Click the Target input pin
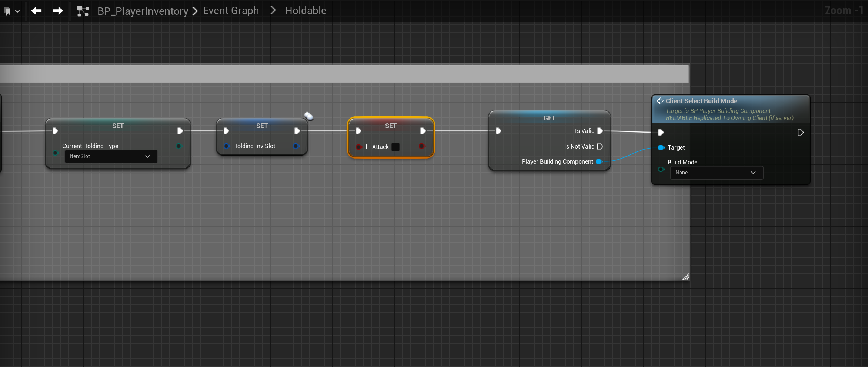This screenshot has height=367, width=868. coord(661,148)
